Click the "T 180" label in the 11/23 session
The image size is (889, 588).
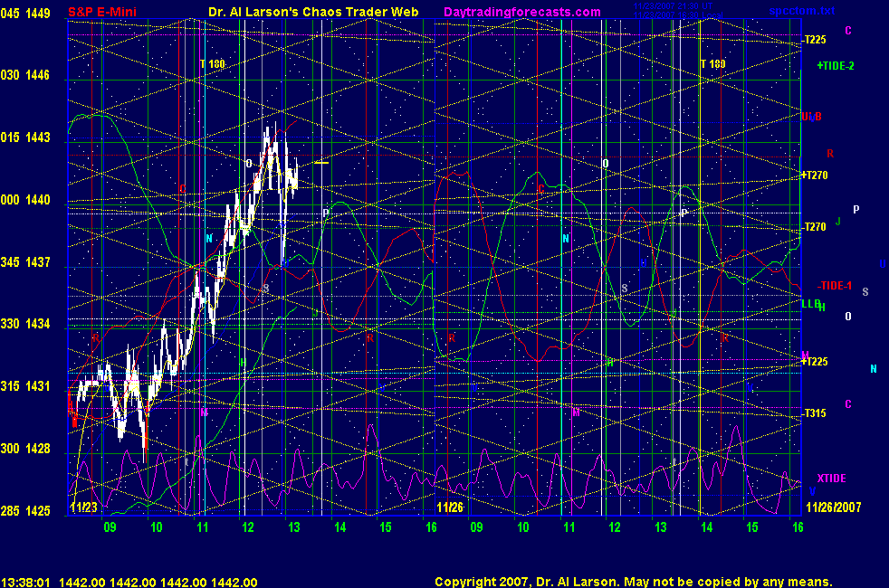point(213,64)
